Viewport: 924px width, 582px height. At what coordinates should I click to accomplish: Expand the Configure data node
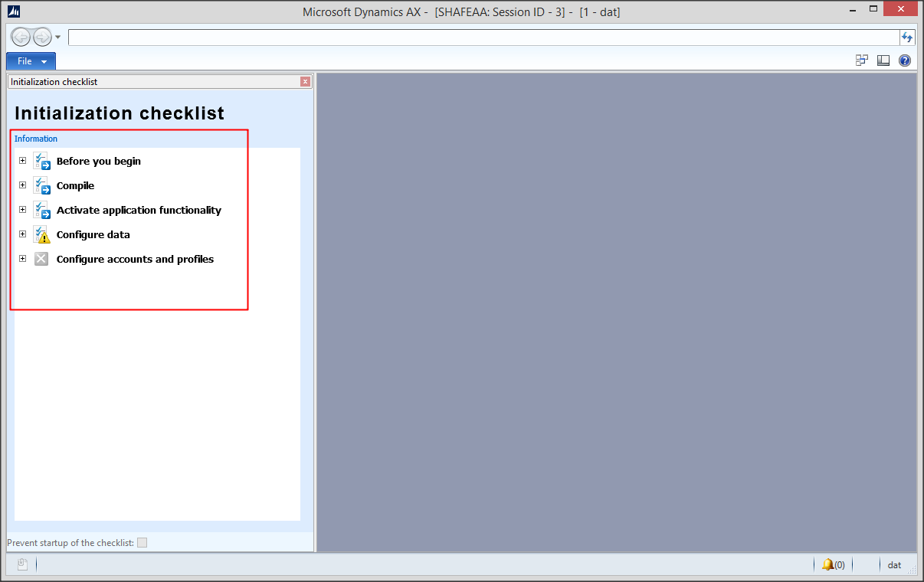(x=22, y=234)
